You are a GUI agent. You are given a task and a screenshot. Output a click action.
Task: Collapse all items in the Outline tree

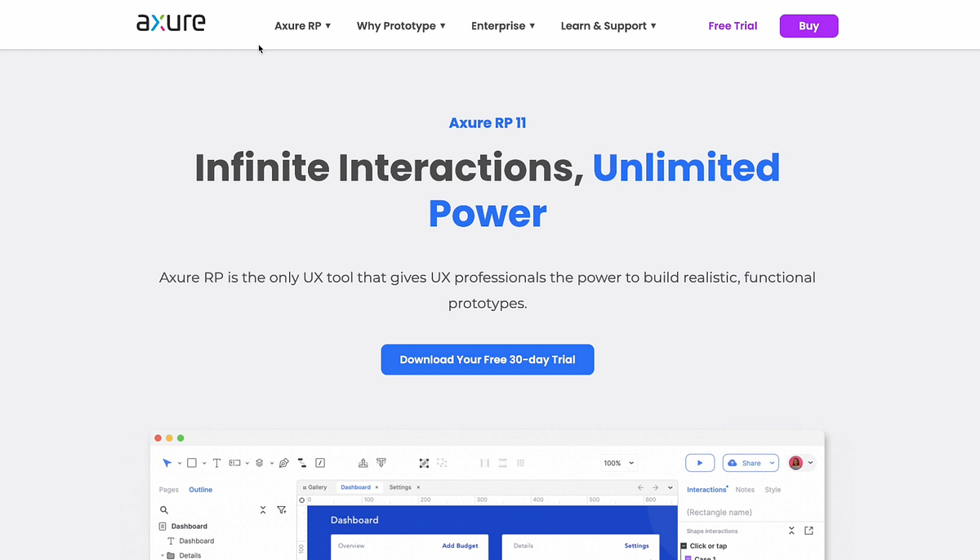click(x=263, y=509)
